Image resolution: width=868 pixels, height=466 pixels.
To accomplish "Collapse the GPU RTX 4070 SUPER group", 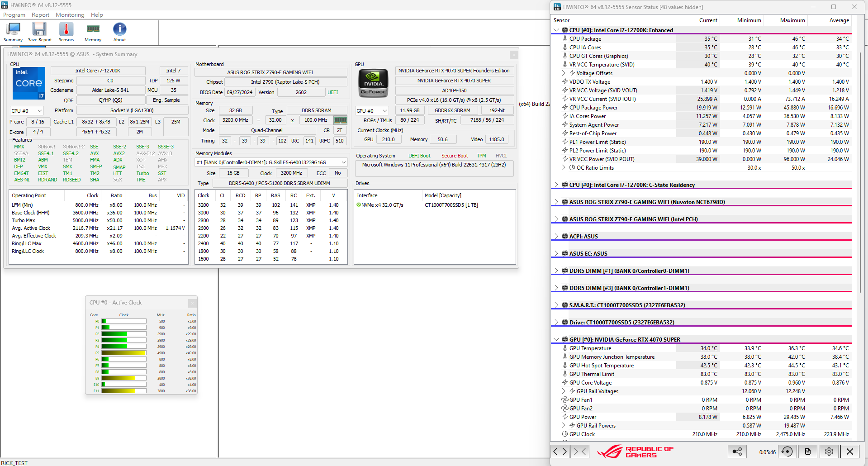I will click(556, 340).
